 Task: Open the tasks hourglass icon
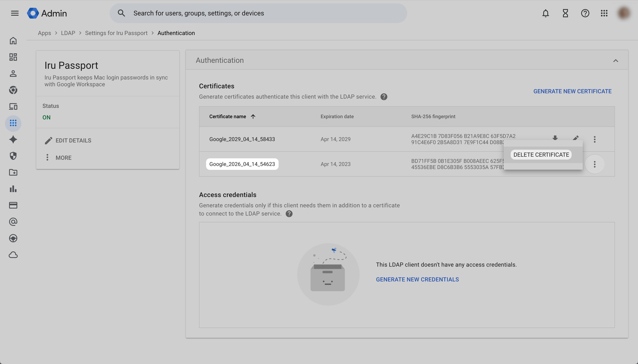coord(565,13)
